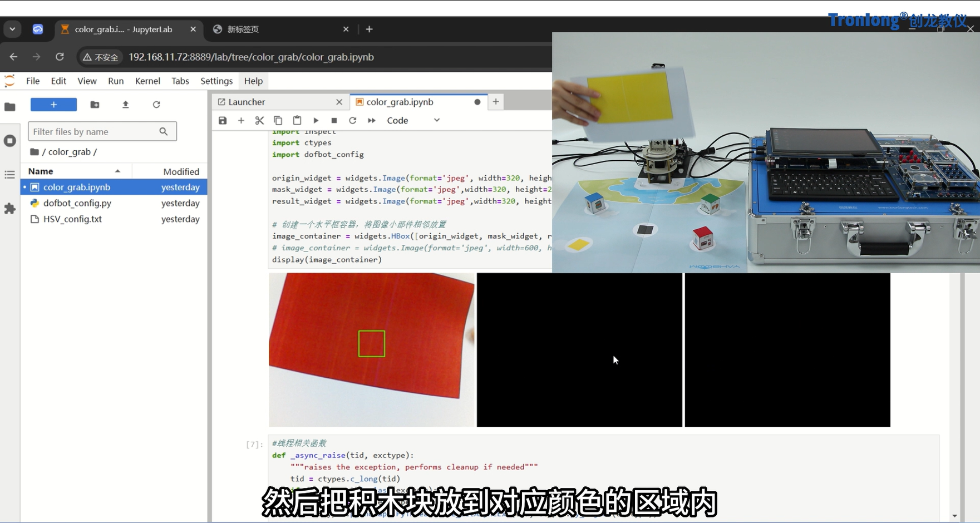980x523 pixels.
Task: Open the Help menu
Action: (x=253, y=81)
